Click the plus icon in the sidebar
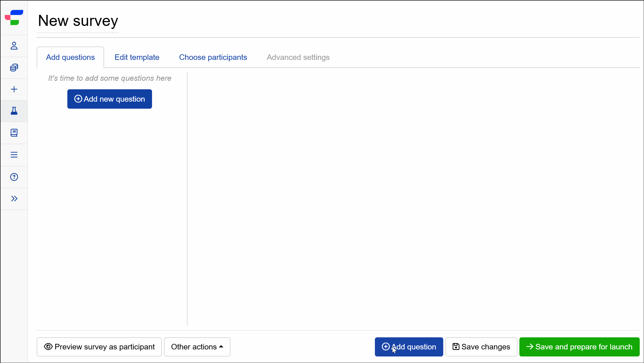This screenshot has height=363, width=644. pyautogui.click(x=14, y=89)
